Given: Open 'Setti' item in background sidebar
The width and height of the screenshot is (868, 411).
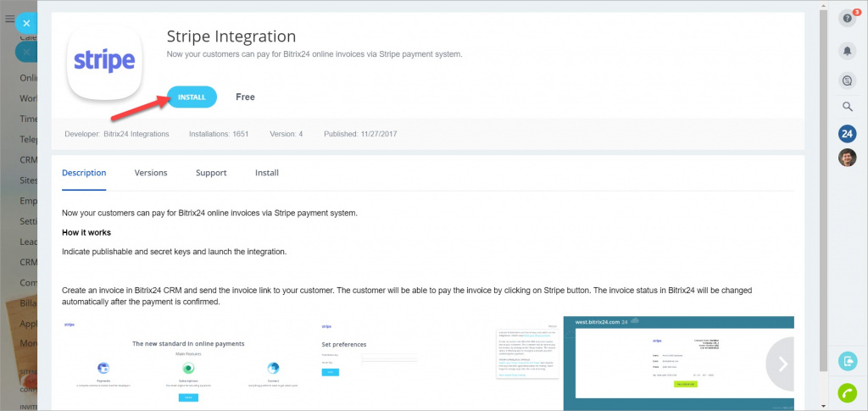Looking at the screenshot, I should tap(28, 221).
